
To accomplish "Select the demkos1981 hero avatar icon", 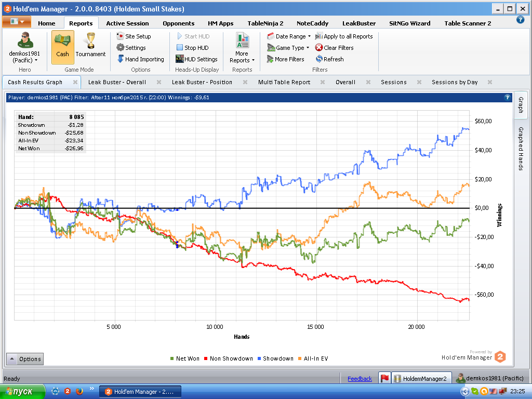I will (x=25, y=41).
